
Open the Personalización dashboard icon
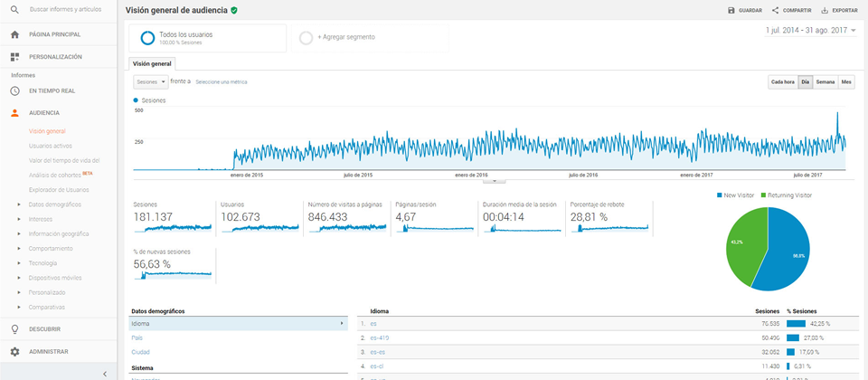click(x=15, y=57)
